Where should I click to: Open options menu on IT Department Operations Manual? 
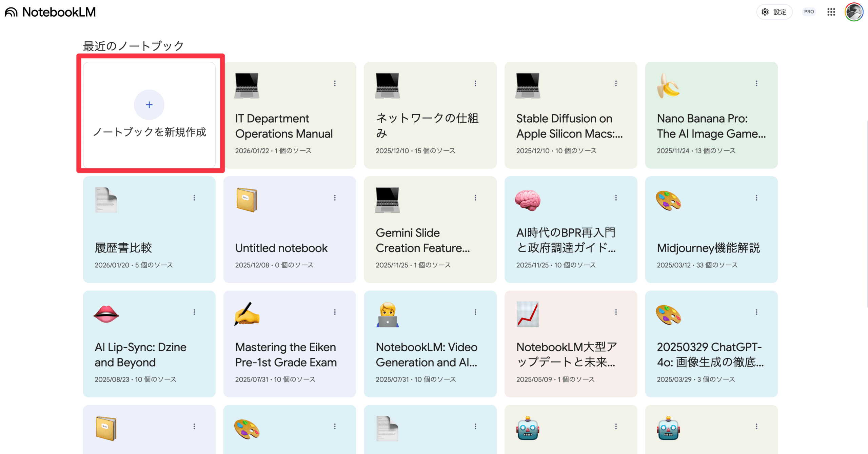(335, 83)
